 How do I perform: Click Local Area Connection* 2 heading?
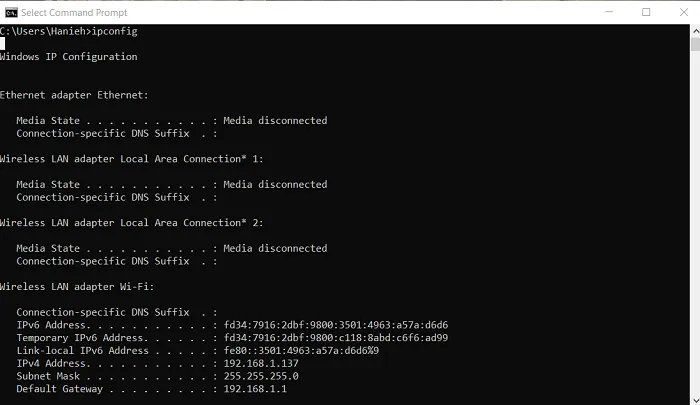click(131, 223)
